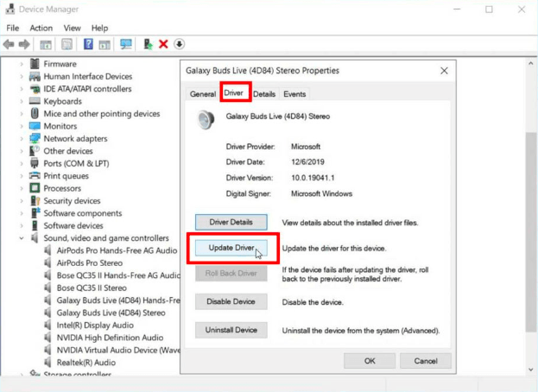Click the down-arrow disable device toolbar icon
The height and width of the screenshot is (392, 538).
coord(179,44)
